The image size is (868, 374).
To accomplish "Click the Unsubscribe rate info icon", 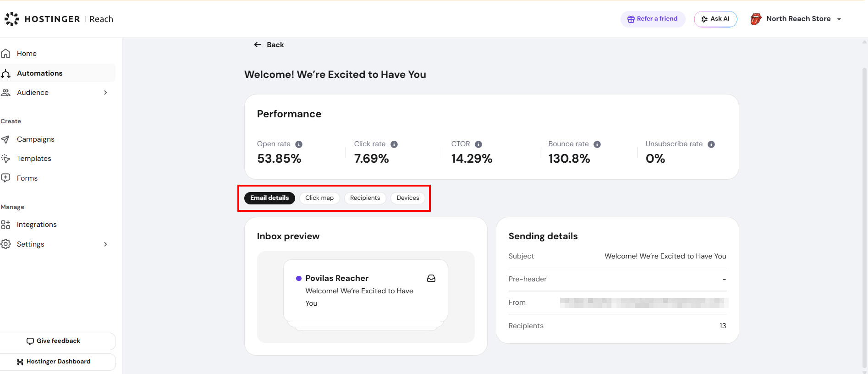I will point(711,144).
